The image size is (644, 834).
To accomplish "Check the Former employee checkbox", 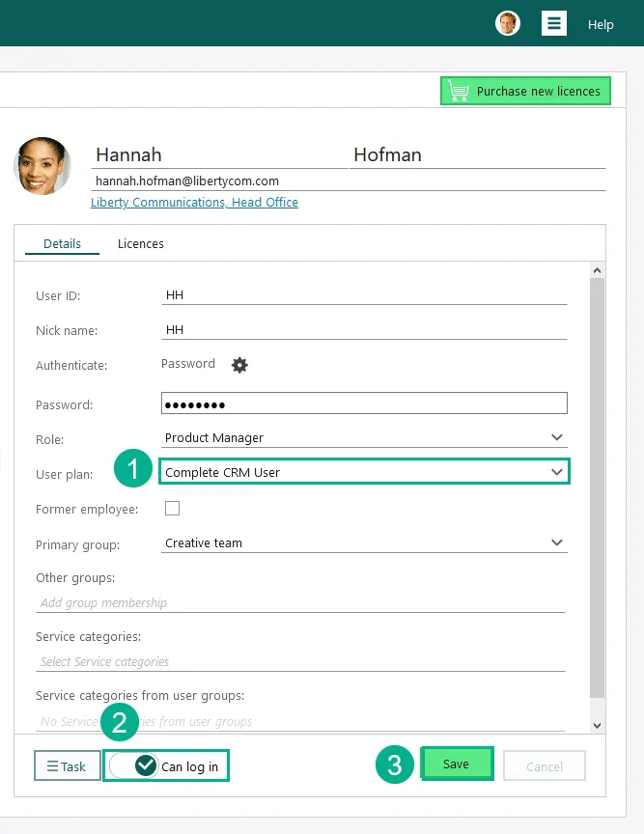I will (173, 509).
